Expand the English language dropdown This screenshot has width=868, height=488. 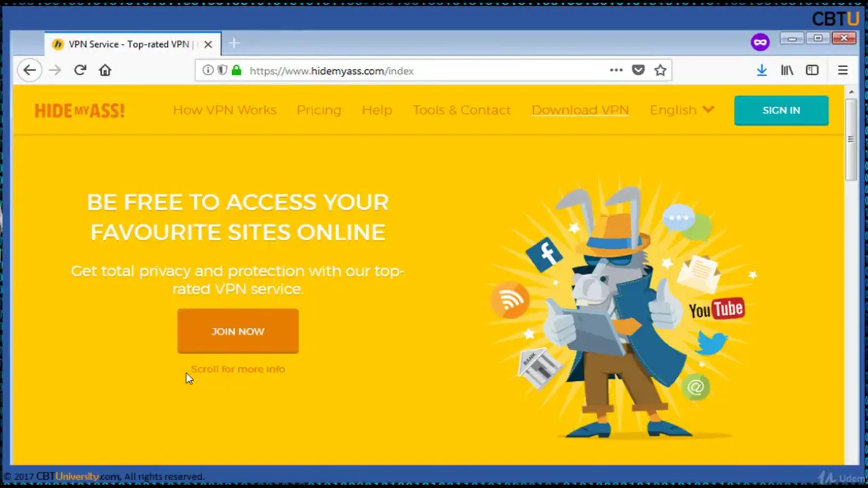click(x=682, y=110)
